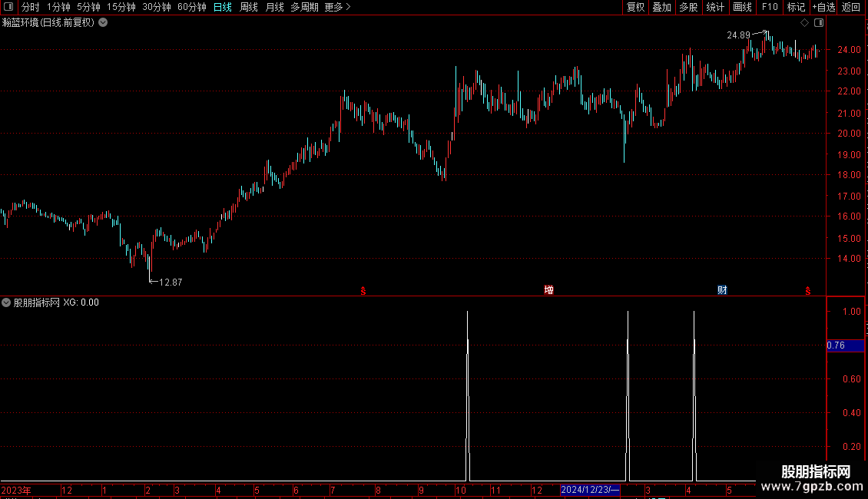Click the 标记 mark button
This screenshot has width=868, height=499.
tap(796, 7)
